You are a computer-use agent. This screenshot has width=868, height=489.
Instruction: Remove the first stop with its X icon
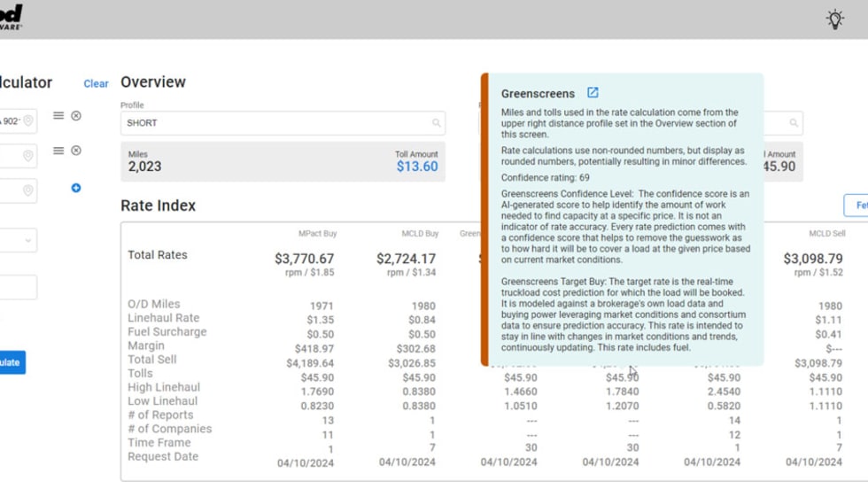[76, 116]
